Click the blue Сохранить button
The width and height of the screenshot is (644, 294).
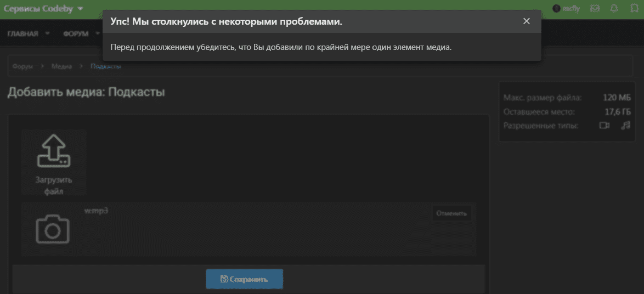point(244,279)
